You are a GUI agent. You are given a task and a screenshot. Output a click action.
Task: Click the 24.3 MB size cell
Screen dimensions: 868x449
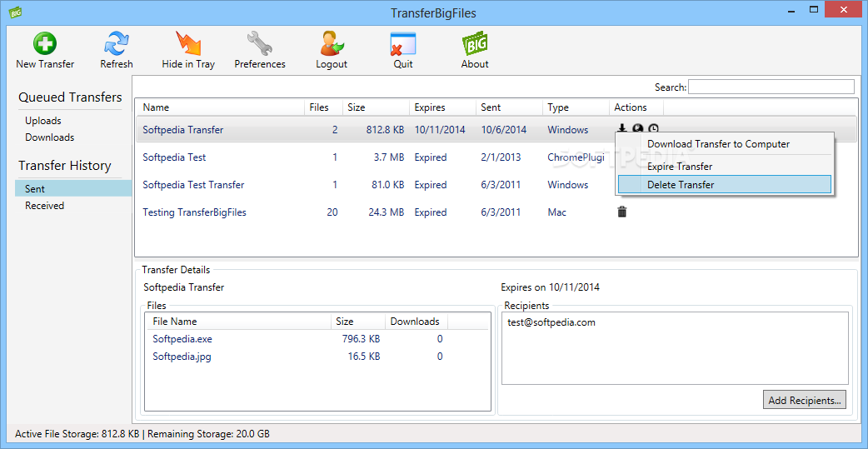coord(386,212)
